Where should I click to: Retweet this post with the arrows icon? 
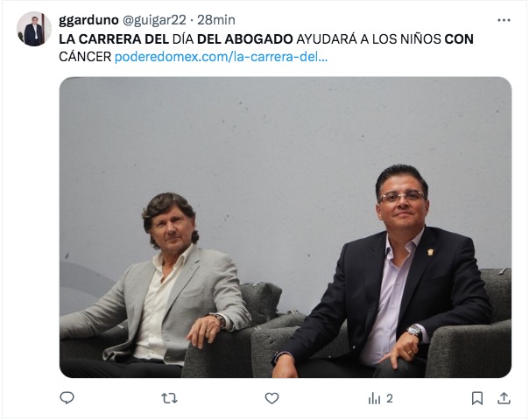(169, 398)
